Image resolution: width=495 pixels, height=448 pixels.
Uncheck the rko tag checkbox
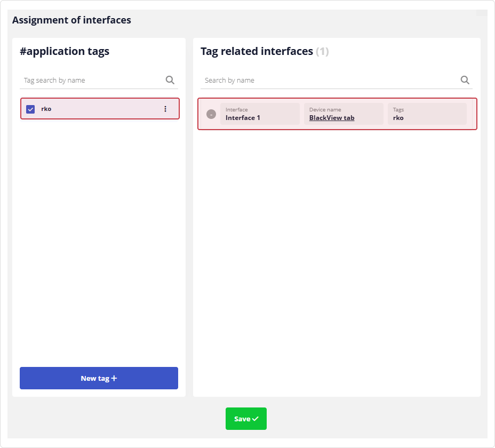pos(30,108)
